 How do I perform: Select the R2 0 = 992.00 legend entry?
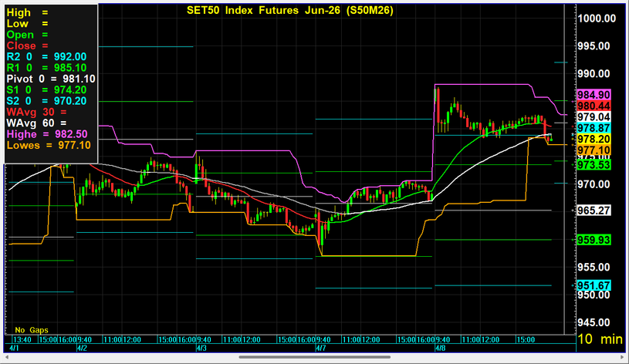tap(47, 56)
